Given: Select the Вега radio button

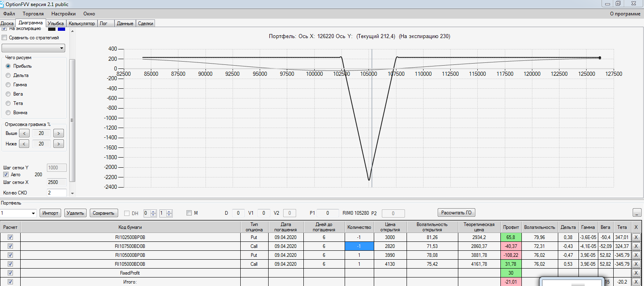Looking at the screenshot, I should 8,94.
